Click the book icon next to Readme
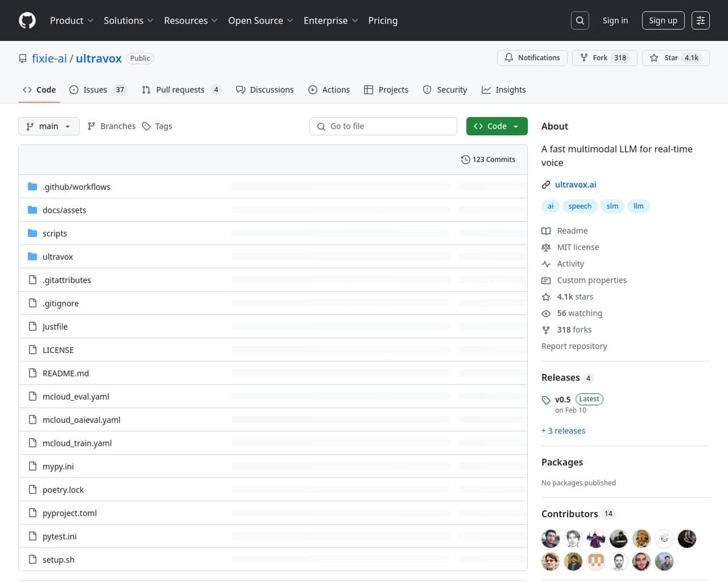Viewport: 728px width, 582px height. click(546, 230)
